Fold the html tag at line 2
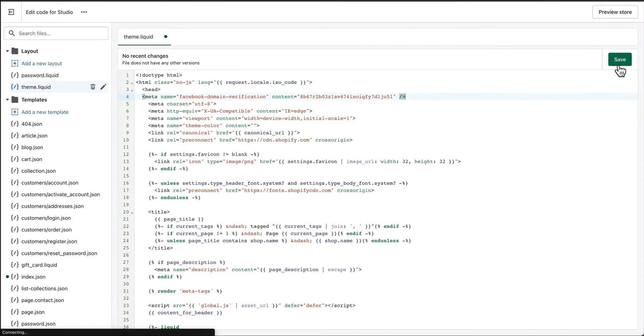This screenshot has height=336, width=644. (x=132, y=83)
